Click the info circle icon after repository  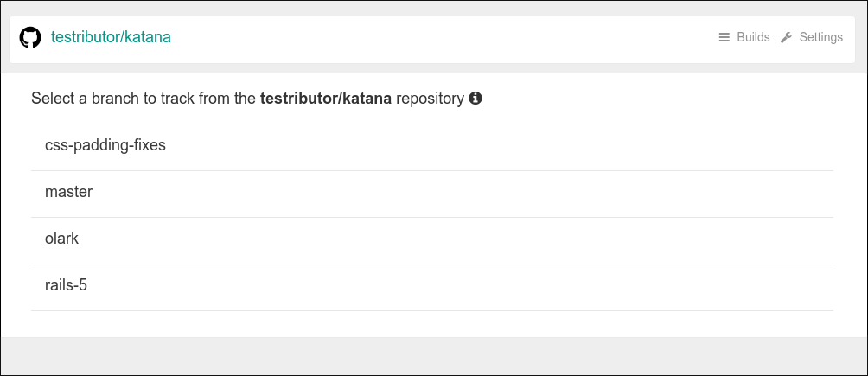click(475, 99)
